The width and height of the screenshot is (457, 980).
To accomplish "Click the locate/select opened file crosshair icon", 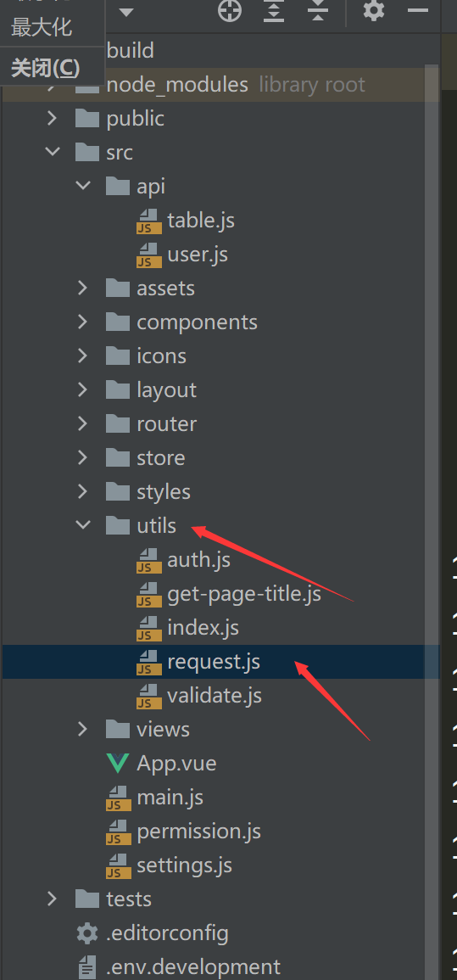I will [x=230, y=11].
